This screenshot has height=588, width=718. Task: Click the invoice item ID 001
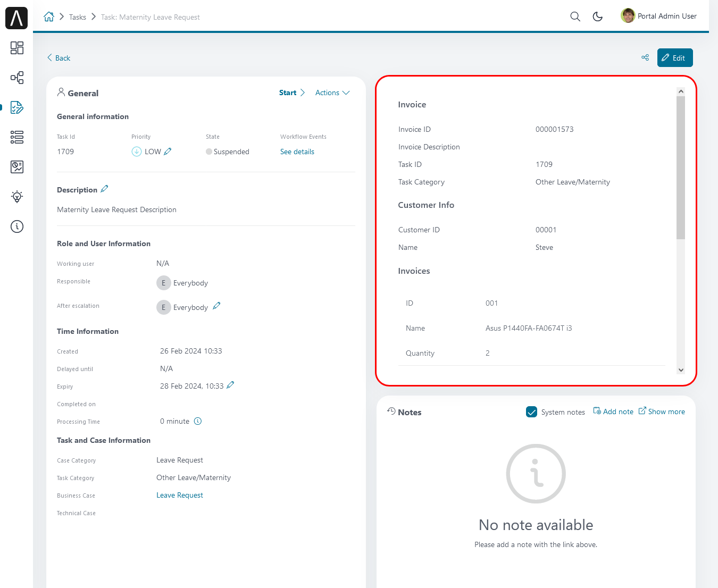(491, 303)
